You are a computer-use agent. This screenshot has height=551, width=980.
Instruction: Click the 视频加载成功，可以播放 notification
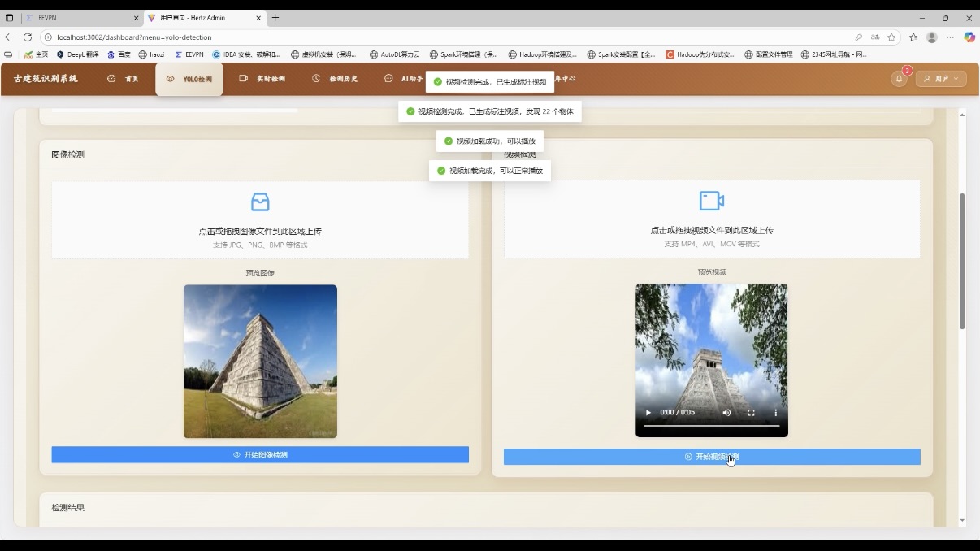(x=490, y=141)
